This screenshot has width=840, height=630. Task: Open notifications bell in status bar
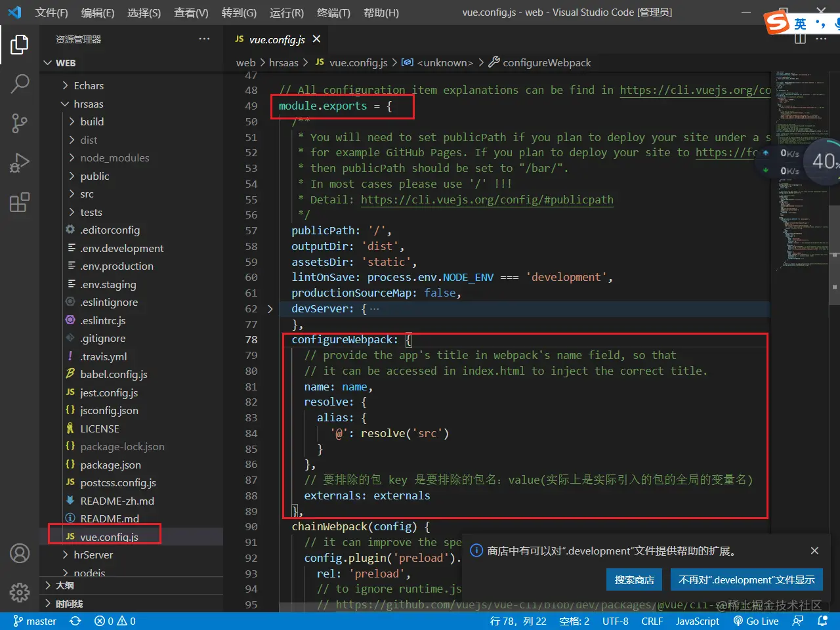tap(822, 621)
